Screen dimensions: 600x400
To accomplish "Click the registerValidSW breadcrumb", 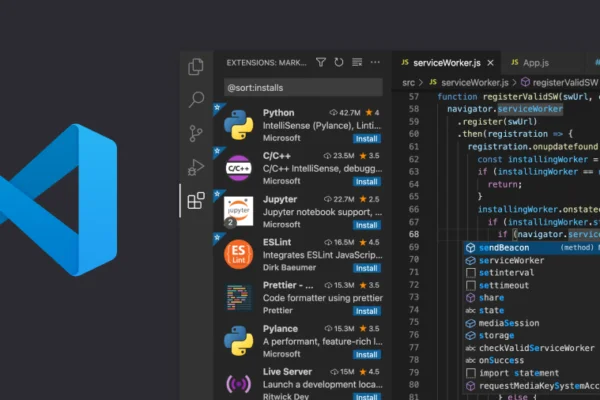I will coord(559,83).
